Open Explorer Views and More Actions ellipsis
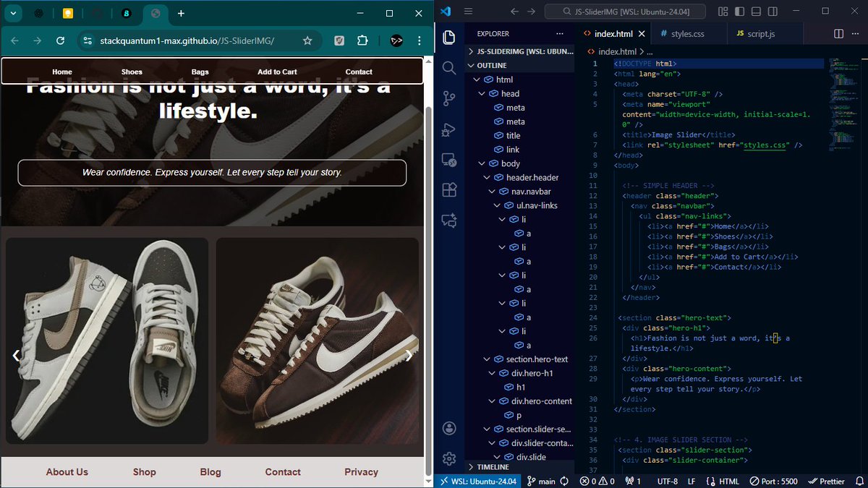Image resolution: width=868 pixels, height=488 pixels. [559, 33]
